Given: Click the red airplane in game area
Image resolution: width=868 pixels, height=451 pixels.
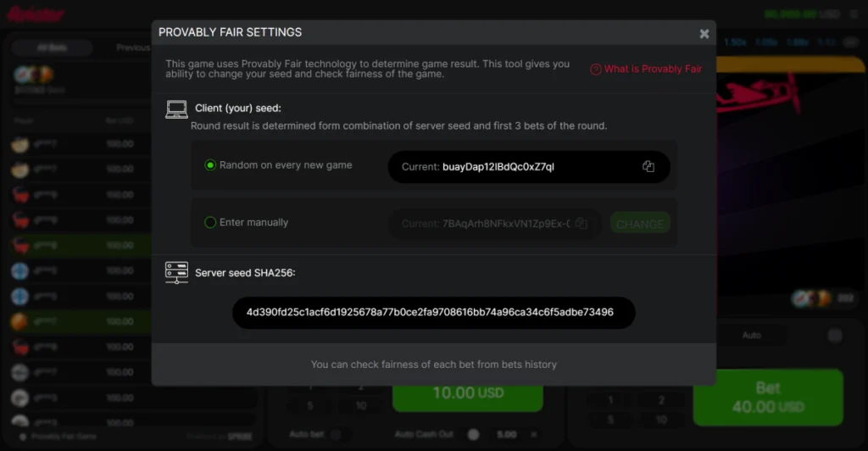Looking at the screenshot, I should pos(759,94).
